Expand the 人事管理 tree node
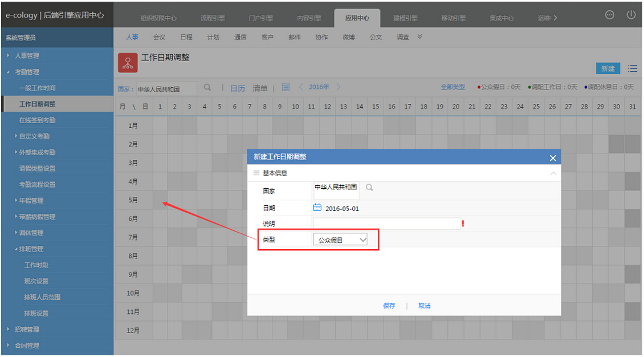The height and width of the screenshot is (357, 644). (9, 56)
